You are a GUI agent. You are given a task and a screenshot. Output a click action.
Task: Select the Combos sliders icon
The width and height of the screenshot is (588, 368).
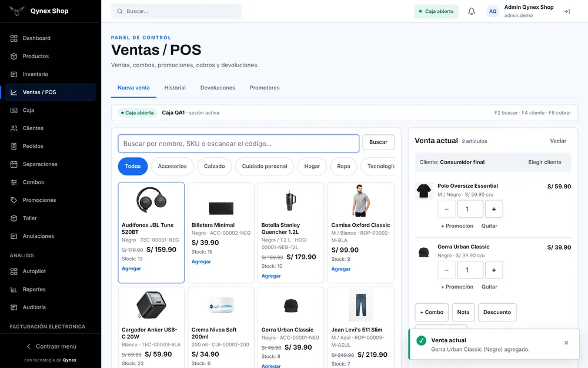click(x=14, y=182)
